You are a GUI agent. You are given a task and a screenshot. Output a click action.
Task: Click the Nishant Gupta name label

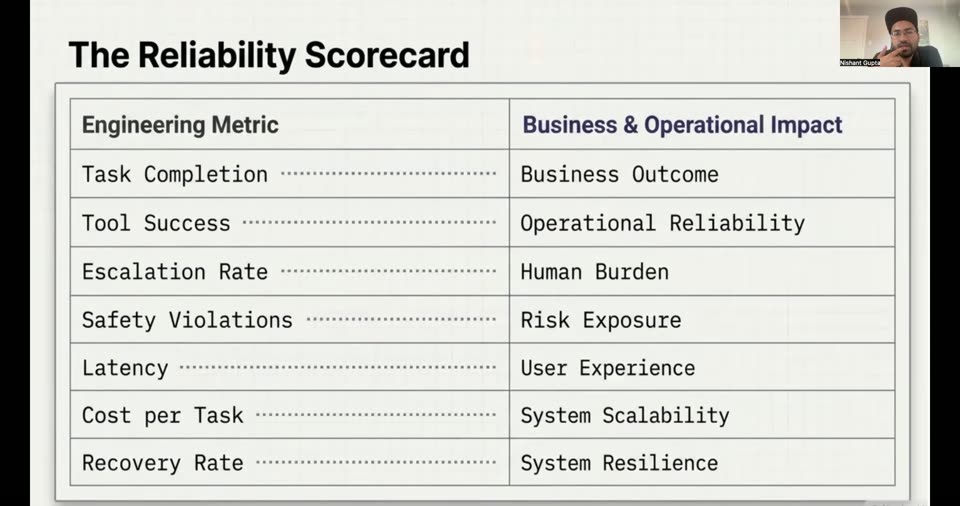pyautogui.click(x=860, y=63)
